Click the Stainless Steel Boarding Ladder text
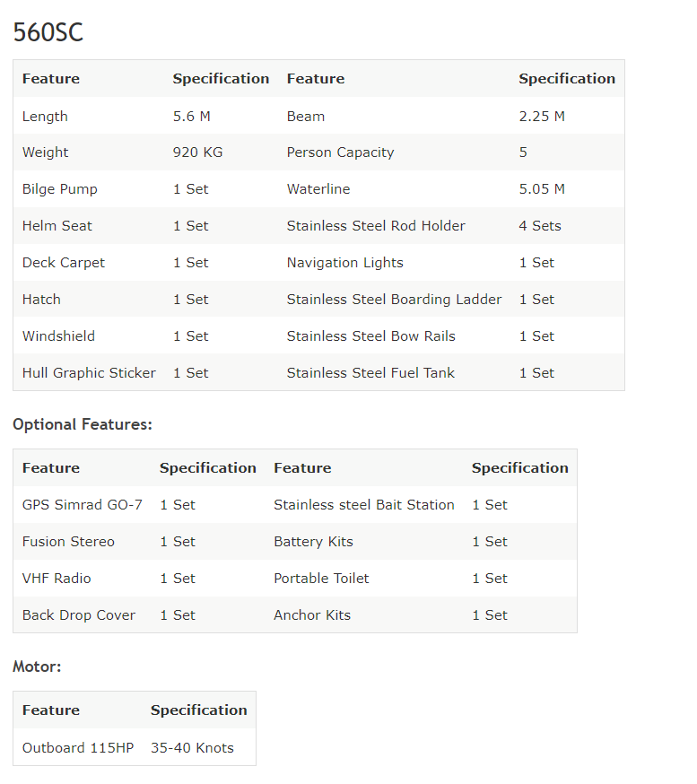697x784 pixels. tap(394, 300)
